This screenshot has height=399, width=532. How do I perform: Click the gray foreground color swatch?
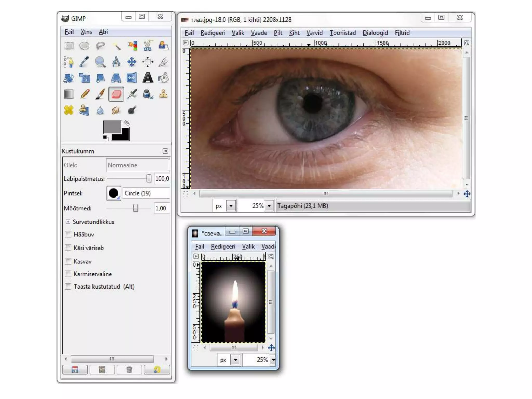pyautogui.click(x=112, y=127)
